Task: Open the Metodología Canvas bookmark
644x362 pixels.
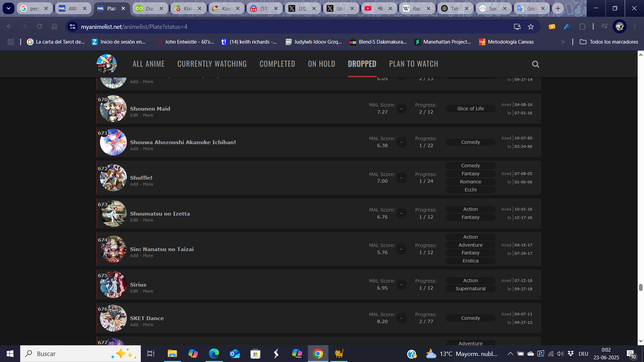Action: tap(506, 42)
